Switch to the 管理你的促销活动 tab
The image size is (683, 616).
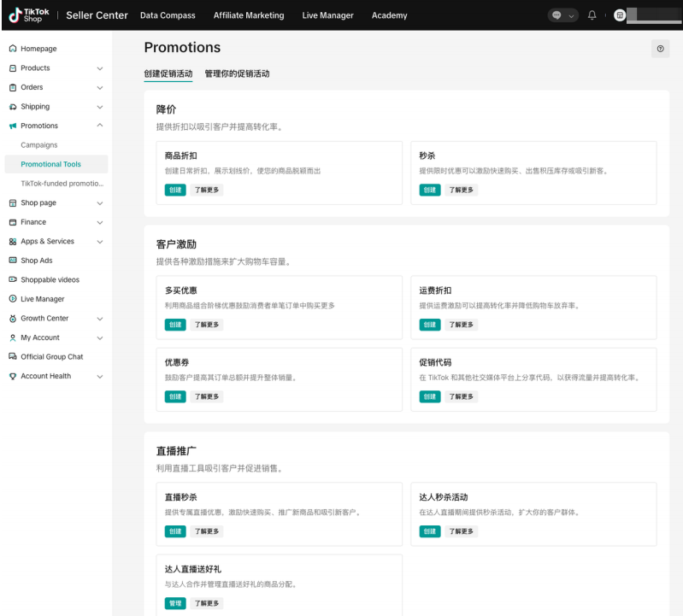[237, 73]
